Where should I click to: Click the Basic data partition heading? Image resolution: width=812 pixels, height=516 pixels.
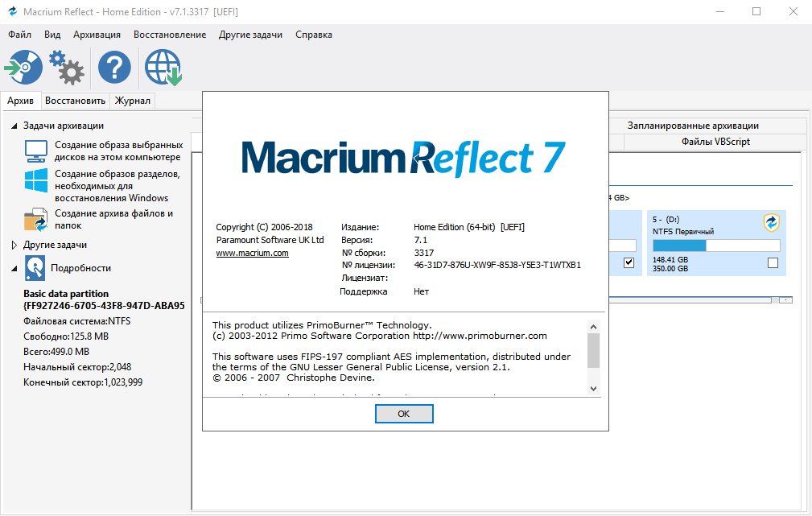66,294
